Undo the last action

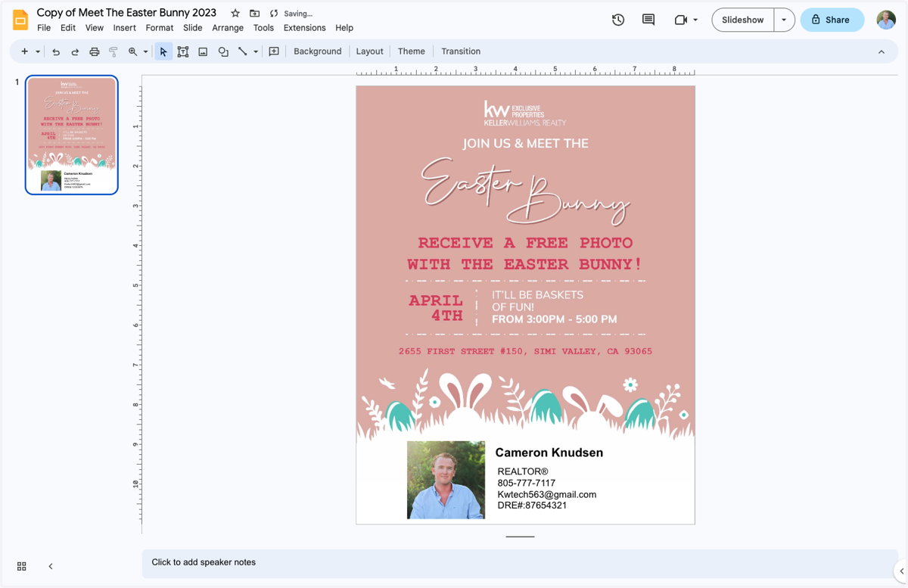[56, 51]
